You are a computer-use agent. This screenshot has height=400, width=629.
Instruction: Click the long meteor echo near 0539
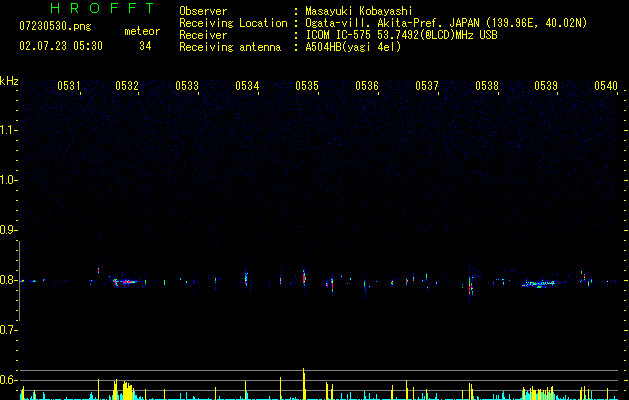click(541, 284)
